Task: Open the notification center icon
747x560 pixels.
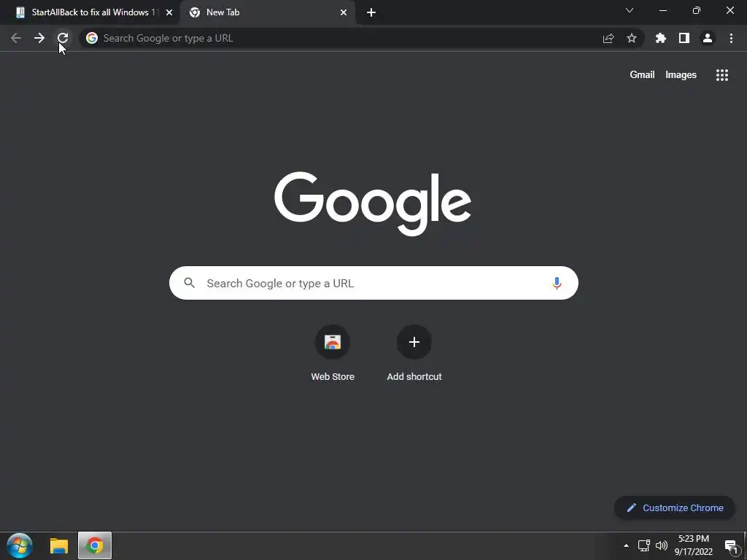Action: click(732, 546)
